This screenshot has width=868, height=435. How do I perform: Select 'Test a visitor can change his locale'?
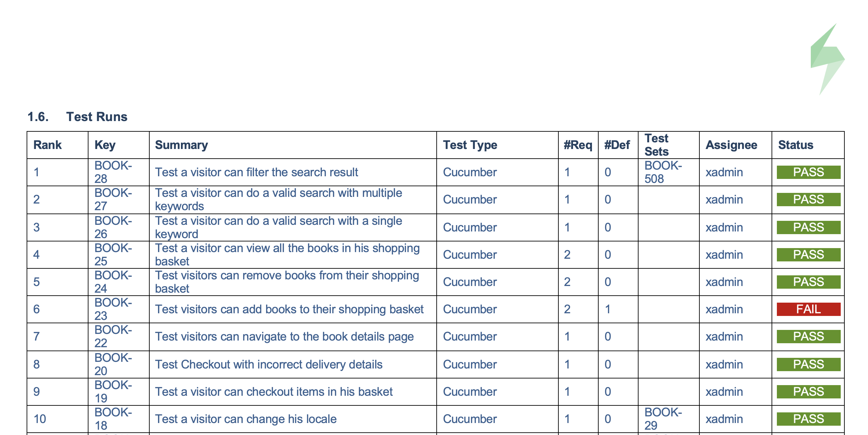coord(246,419)
